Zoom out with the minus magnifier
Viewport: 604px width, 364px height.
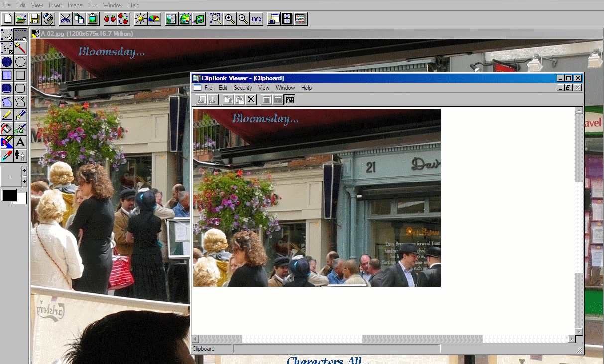(x=243, y=19)
